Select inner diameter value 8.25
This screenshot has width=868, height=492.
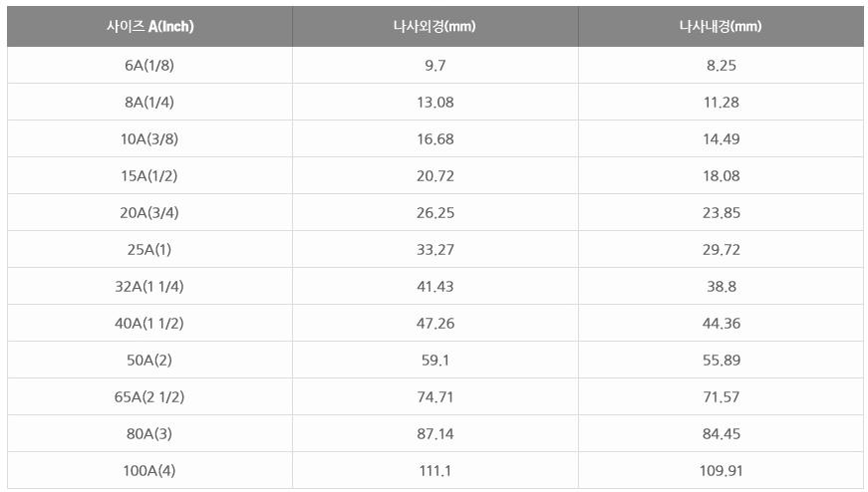pyautogui.click(x=721, y=66)
